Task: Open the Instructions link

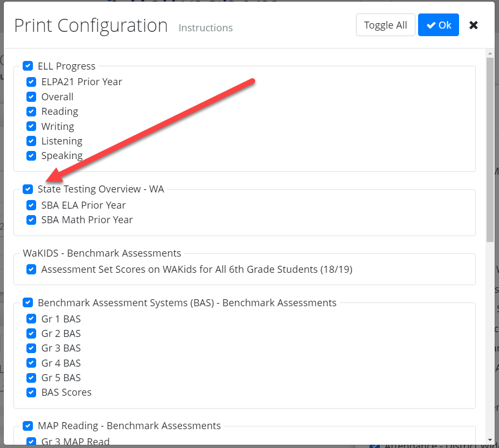Action: coord(206,28)
